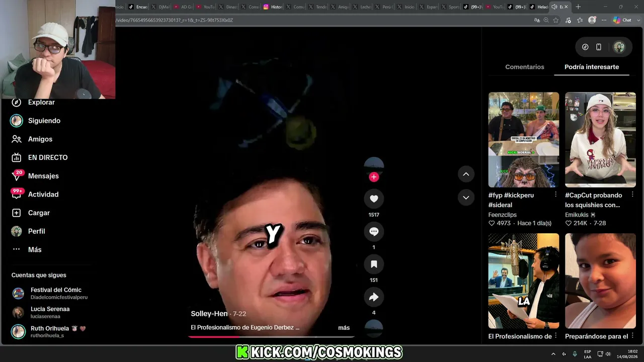
Task: Visit the Feenzclips channel link
Action: (x=503, y=215)
